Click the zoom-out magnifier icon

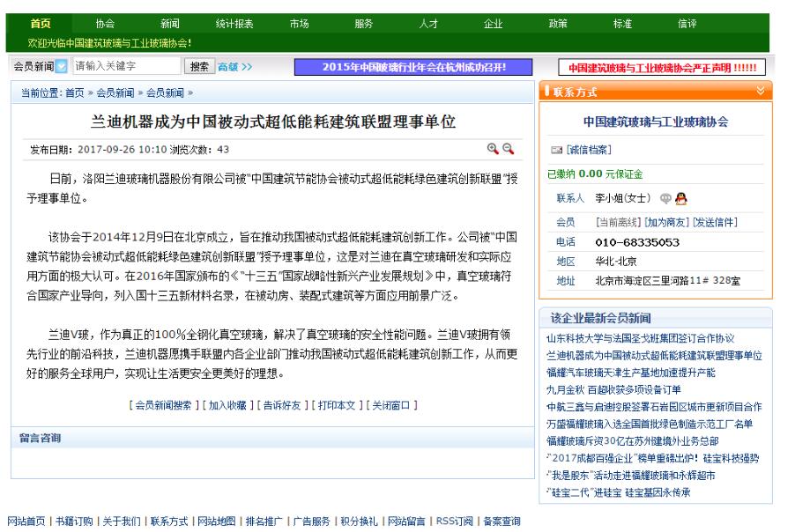coord(508,149)
